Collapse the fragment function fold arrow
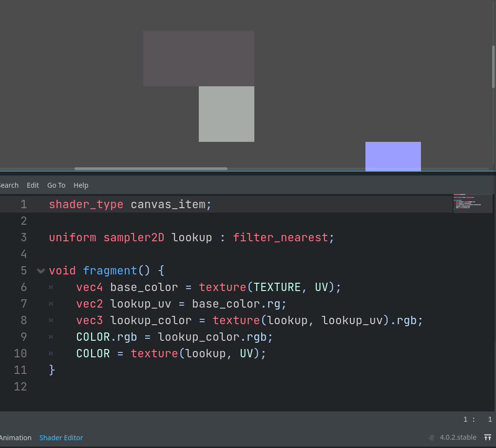This screenshot has height=448, width=496. pos(40,271)
